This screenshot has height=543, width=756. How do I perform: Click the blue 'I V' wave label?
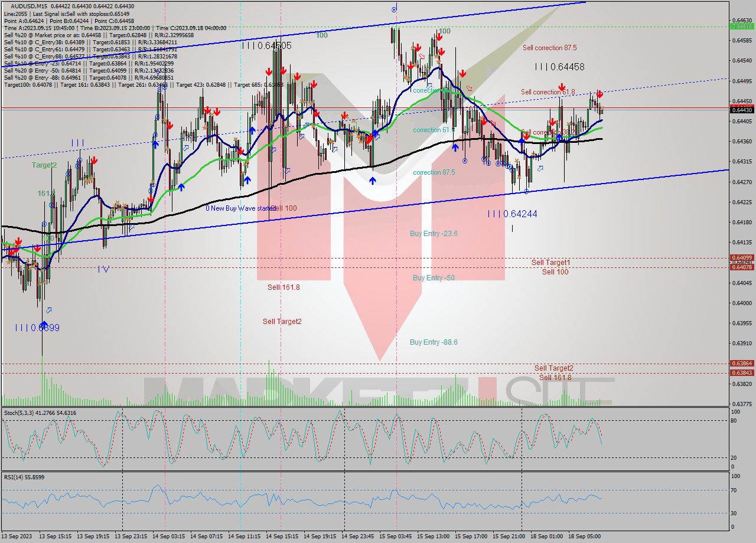click(103, 269)
